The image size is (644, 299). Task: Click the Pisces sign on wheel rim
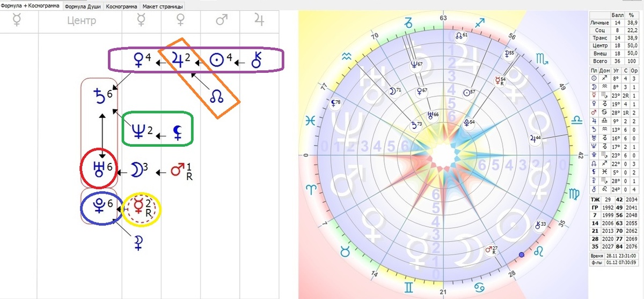click(x=310, y=121)
